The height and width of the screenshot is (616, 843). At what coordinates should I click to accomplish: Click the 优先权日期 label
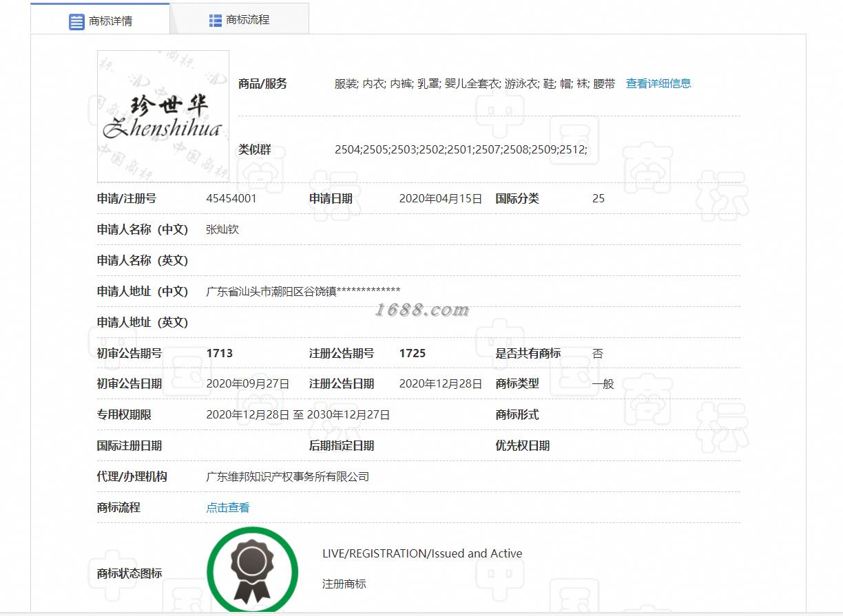(523, 445)
